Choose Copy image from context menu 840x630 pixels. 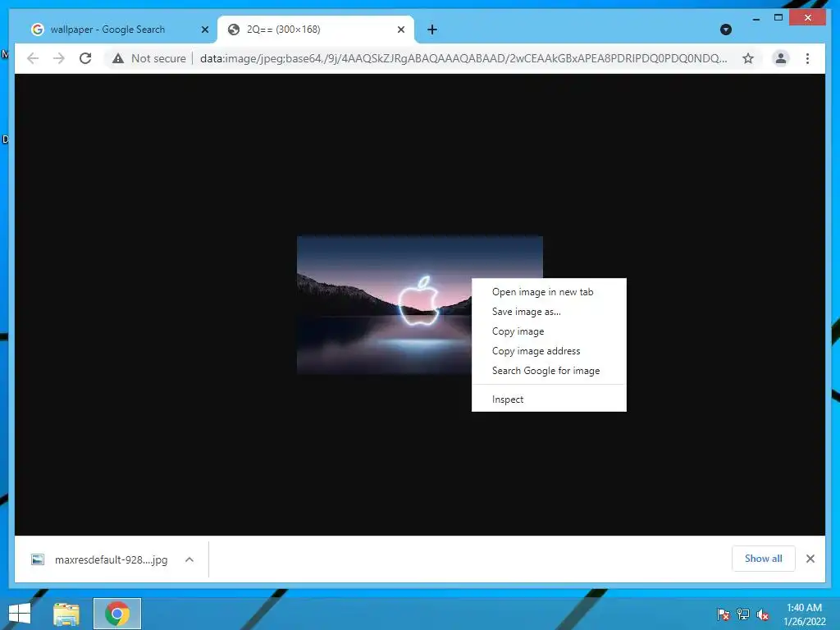coord(549,331)
